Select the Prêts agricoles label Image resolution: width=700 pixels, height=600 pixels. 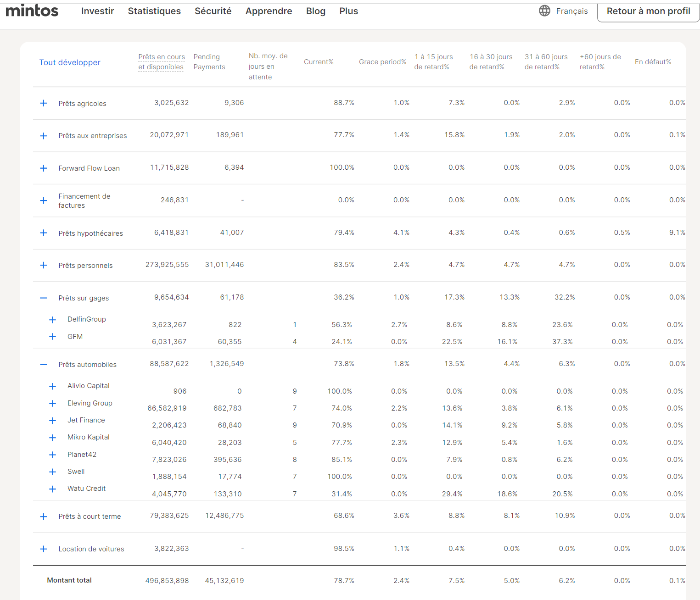click(x=82, y=104)
